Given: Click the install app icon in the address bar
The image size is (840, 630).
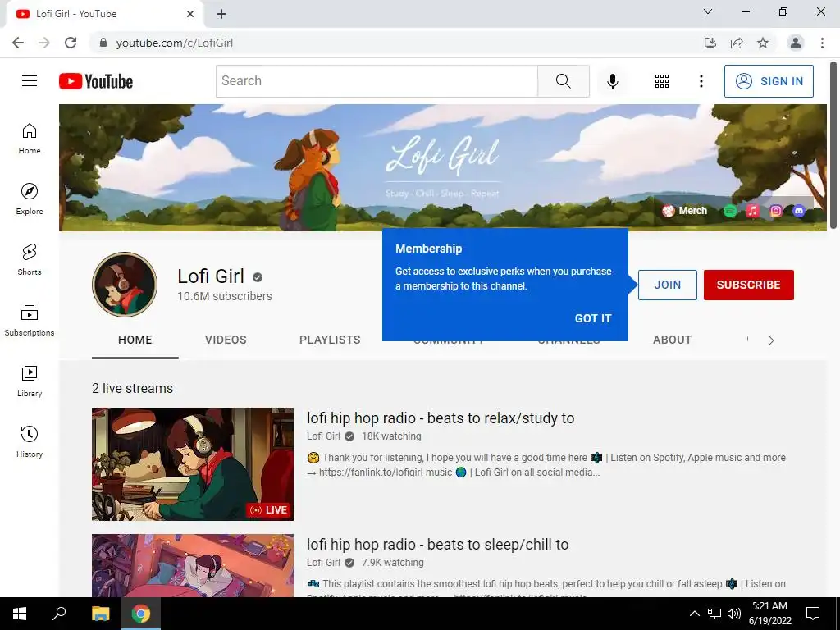Looking at the screenshot, I should coord(710,43).
